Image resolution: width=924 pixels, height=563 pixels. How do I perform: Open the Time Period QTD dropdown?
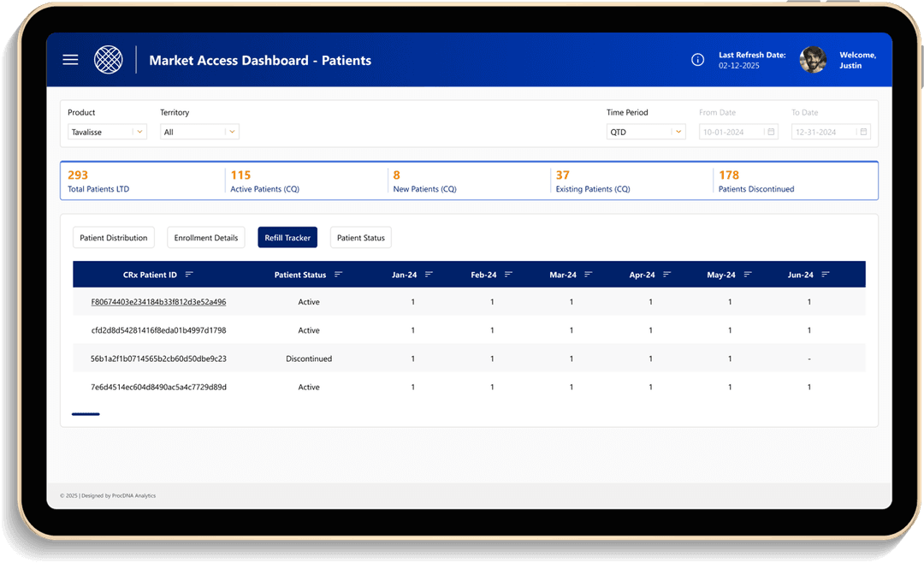point(678,132)
